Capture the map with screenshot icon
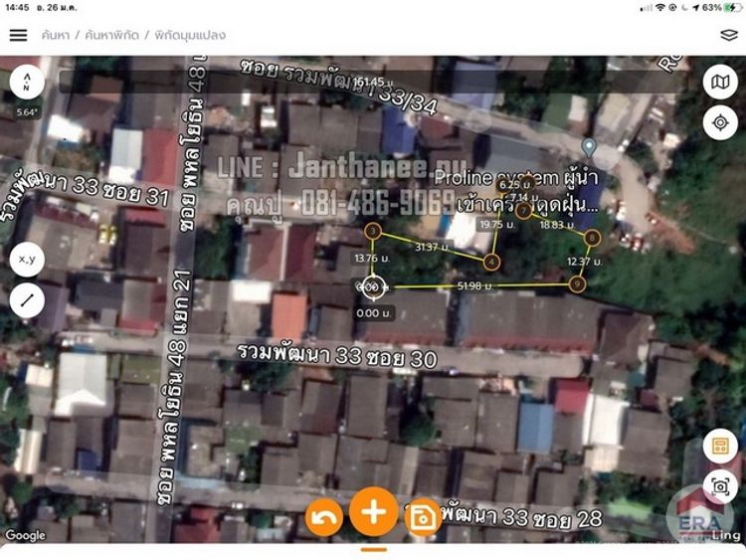Image resolution: width=746 pixels, height=560 pixels. click(x=719, y=486)
